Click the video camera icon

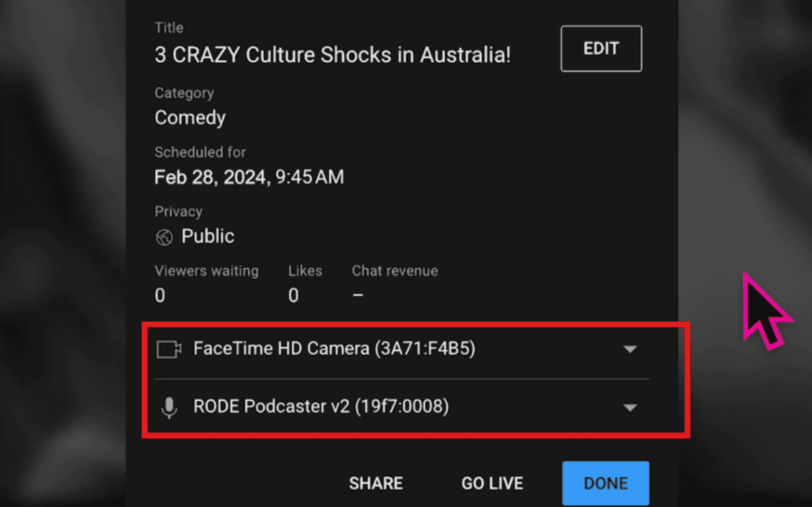[169, 348]
